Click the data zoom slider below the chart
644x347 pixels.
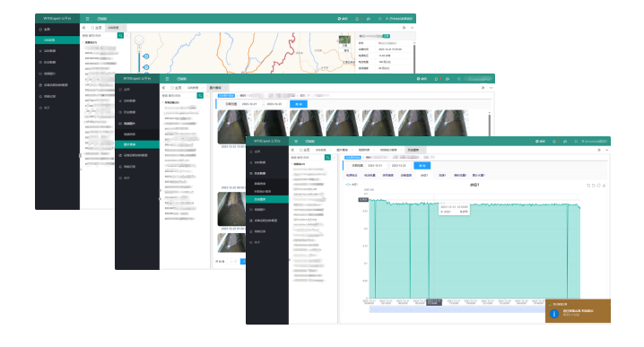click(x=457, y=309)
